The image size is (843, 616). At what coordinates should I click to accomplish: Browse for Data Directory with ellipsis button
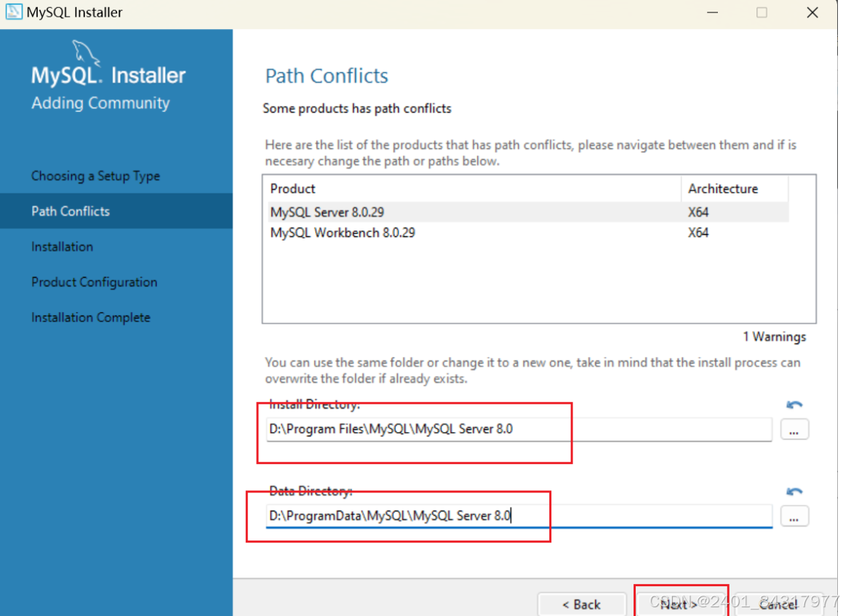click(794, 516)
